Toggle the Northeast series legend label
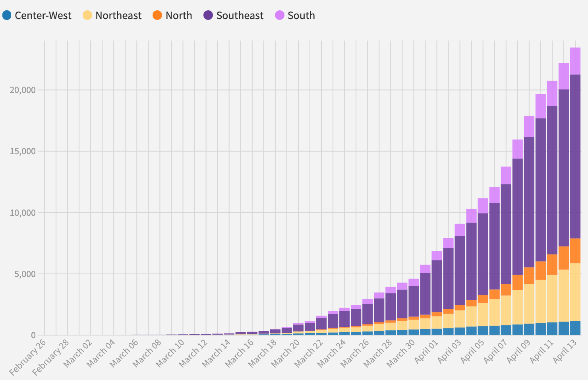 pyautogui.click(x=118, y=16)
